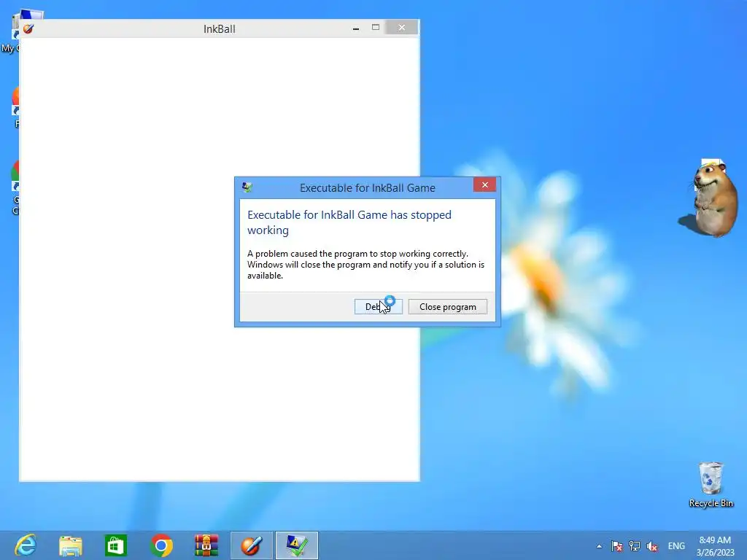The image size is (747, 560).
Task: Close the InkBall window
Action: (x=402, y=28)
